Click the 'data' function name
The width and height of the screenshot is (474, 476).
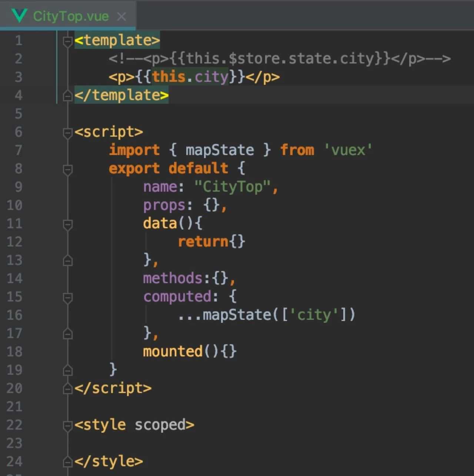pos(160,223)
